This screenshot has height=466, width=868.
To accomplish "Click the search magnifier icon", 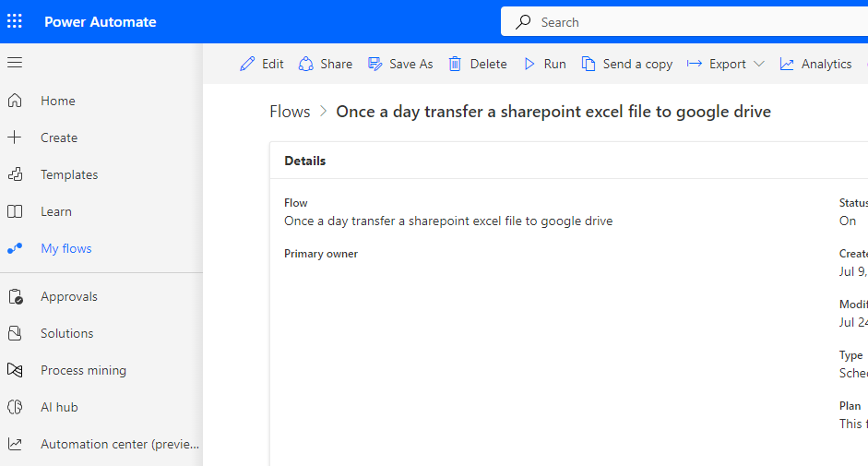I will (x=523, y=21).
